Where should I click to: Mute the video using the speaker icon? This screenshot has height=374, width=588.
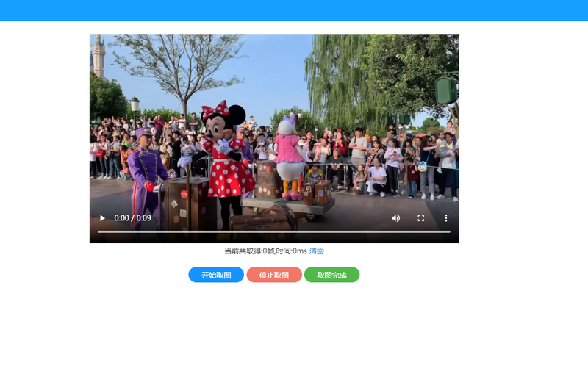[x=395, y=218]
